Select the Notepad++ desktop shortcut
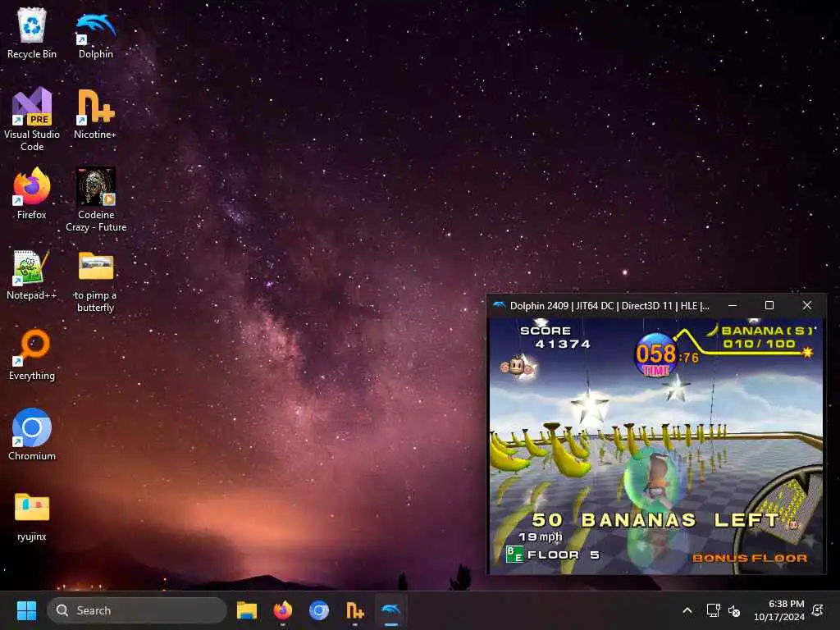This screenshot has height=630, width=840. [x=32, y=275]
